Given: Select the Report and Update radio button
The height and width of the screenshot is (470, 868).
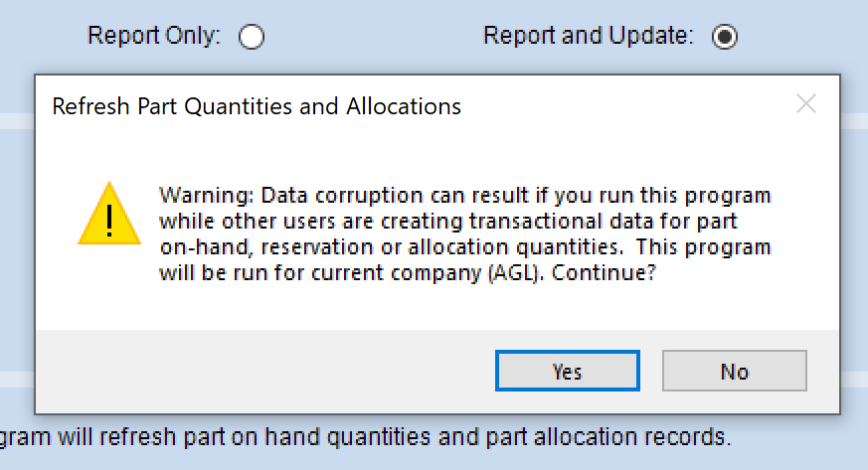Looking at the screenshot, I should click(725, 37).
